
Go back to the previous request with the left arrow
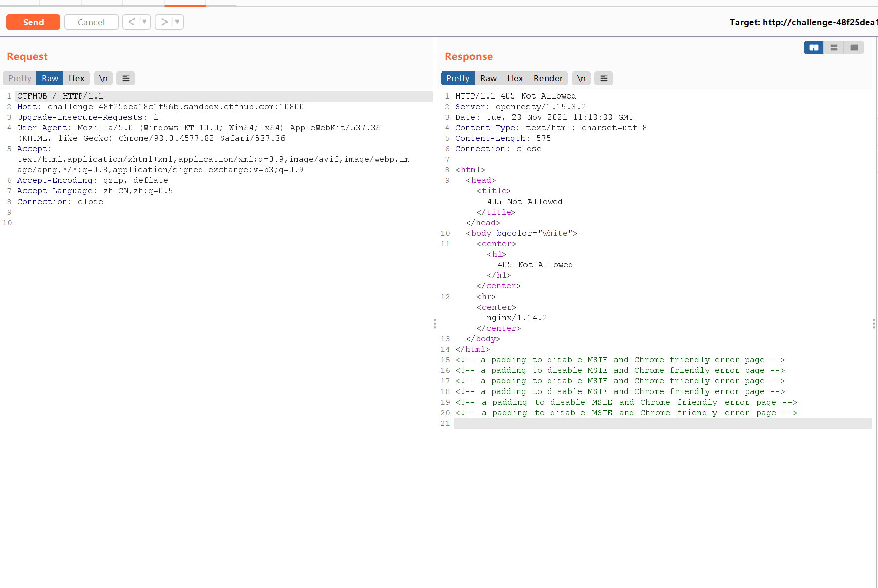click(x=132, y=22)
